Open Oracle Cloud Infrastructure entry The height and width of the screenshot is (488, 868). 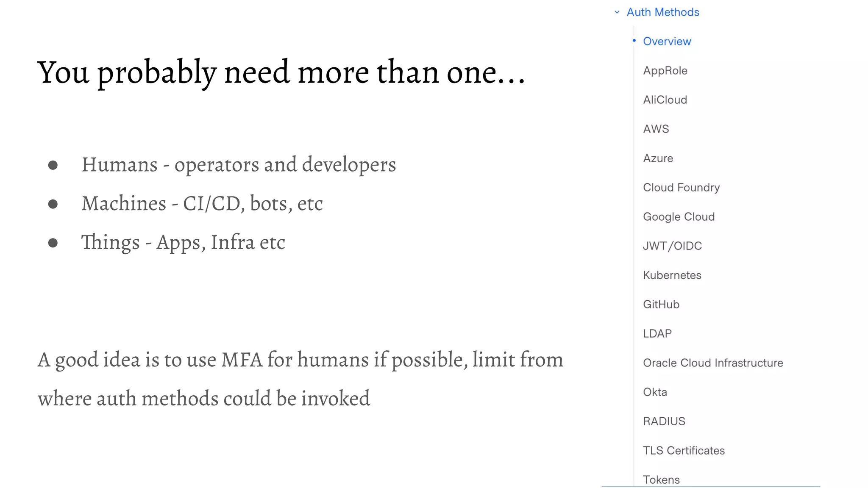[713, 363]
